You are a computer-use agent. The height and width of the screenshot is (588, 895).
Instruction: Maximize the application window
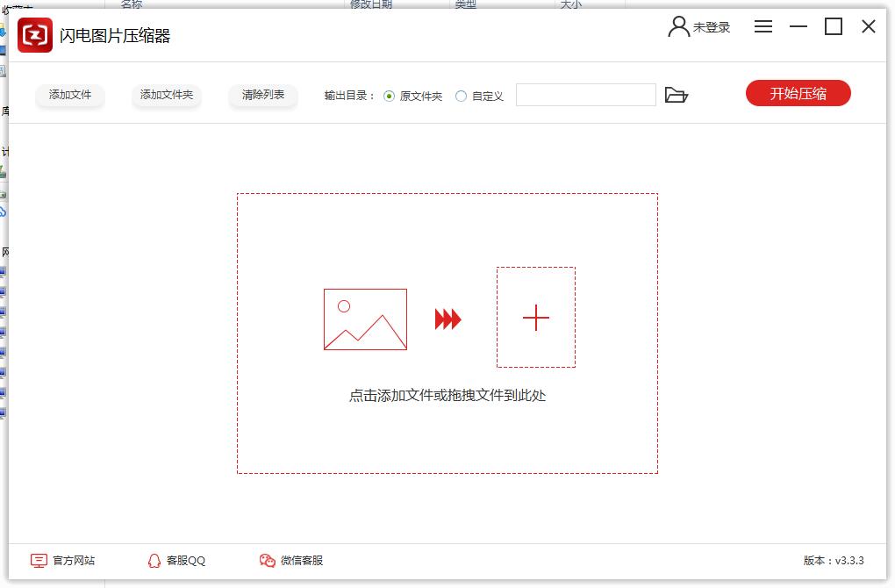coord(833,27)
